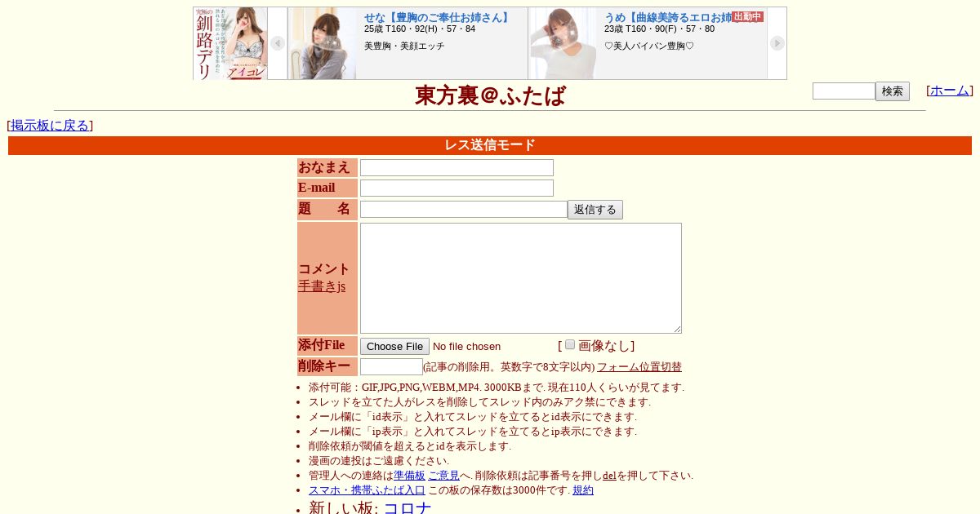Open the せな profile photo thumbnail
The height and width of the screenshot is (514, 980).
[x=323, y=43]
